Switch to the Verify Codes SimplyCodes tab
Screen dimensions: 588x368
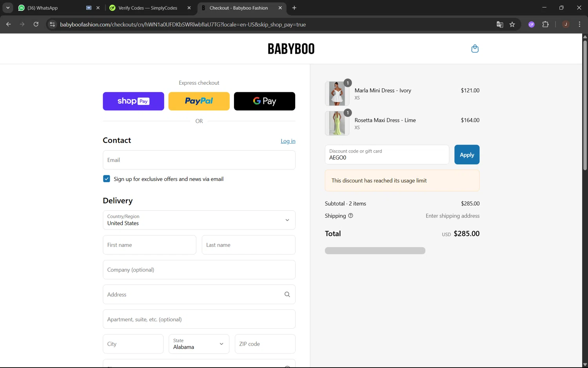pos(151,8)
